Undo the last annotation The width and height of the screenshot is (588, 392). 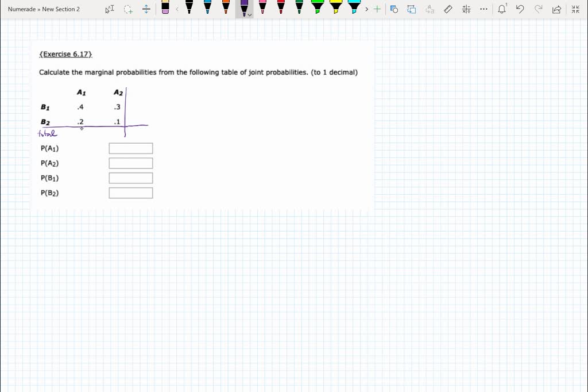(x=520, y=9)
